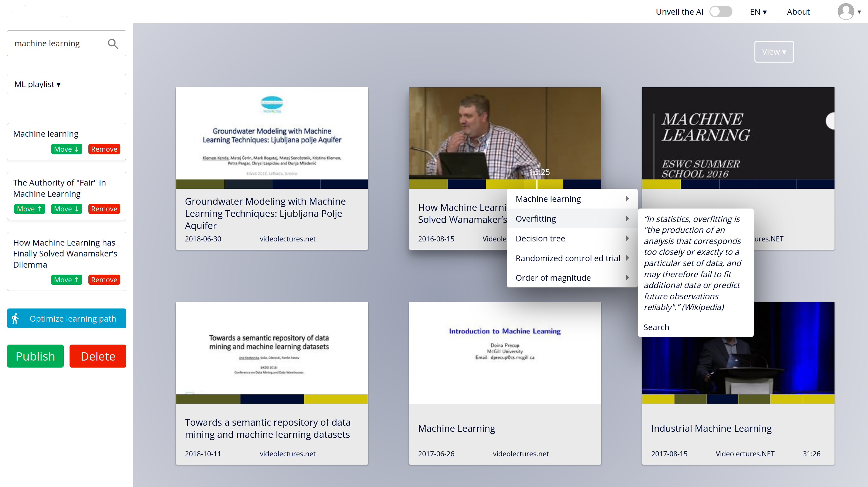Screen dimensions: 868x487
Task: Click the Overfitting submenu arrow
Action: 627,218
